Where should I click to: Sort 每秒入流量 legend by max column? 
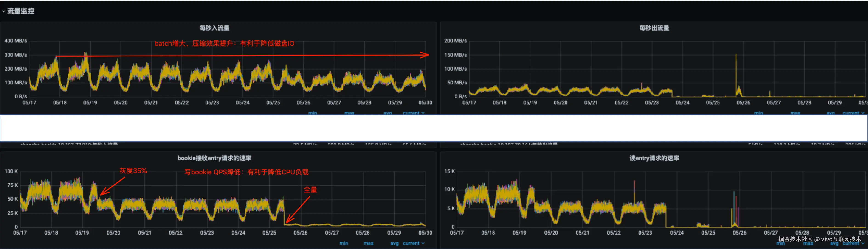click(x=349, y=113)
